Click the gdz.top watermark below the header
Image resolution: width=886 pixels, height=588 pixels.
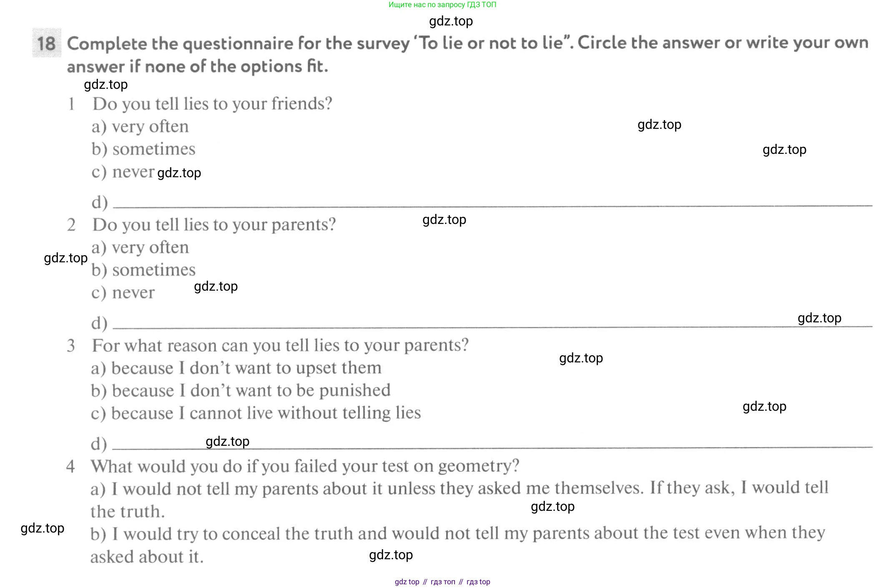coord(451,21)
